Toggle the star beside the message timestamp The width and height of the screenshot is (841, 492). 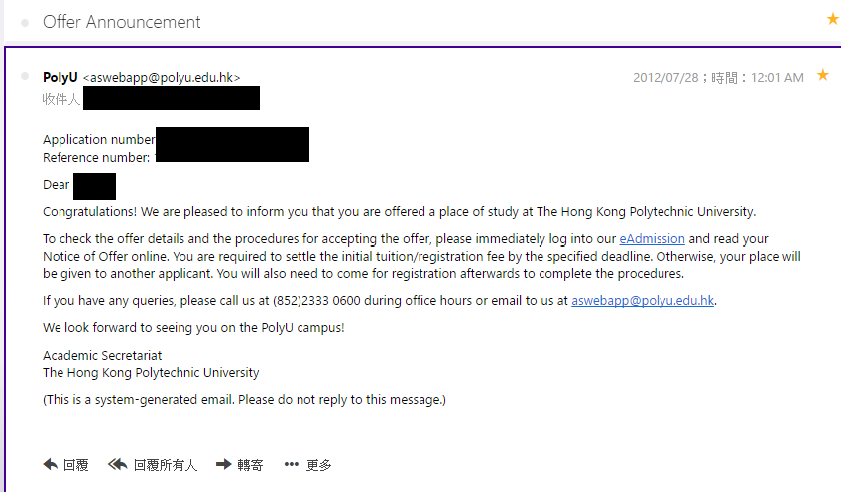pyautogui.click(x=823, y=75)
